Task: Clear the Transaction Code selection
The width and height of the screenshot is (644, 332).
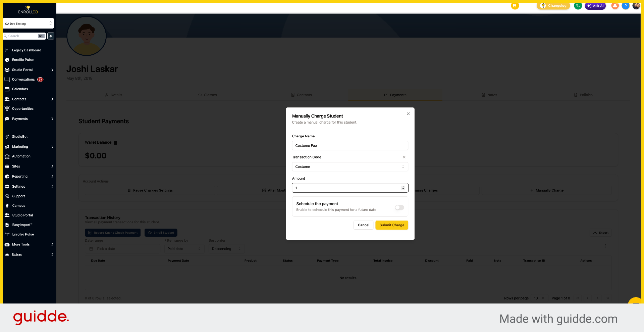Action: [404, 157]
